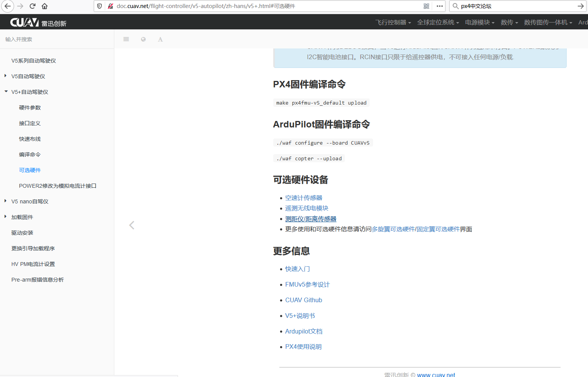Open the 测距仪/距离传感器 link
The height and width of the screenshot is (377, 588).
[311, 219]
